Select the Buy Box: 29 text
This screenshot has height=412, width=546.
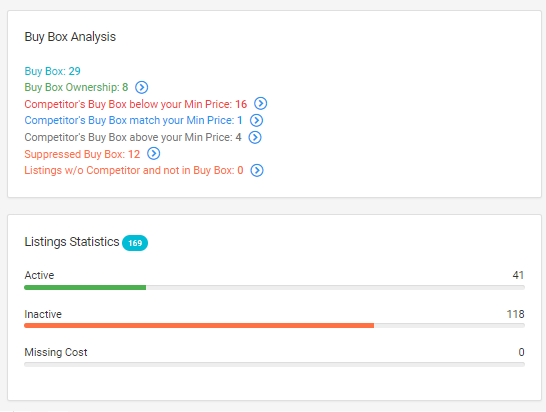(x=53, y=71)
